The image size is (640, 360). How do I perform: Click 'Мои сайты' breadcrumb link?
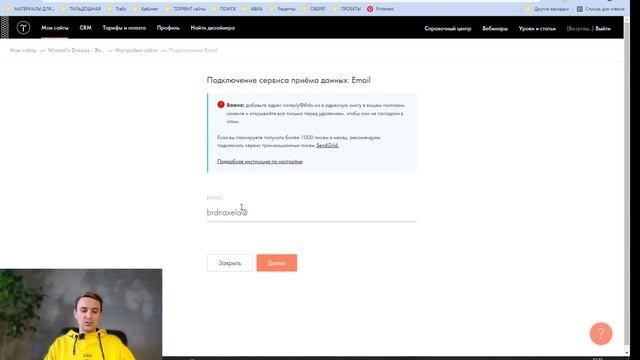click(23, 50)
